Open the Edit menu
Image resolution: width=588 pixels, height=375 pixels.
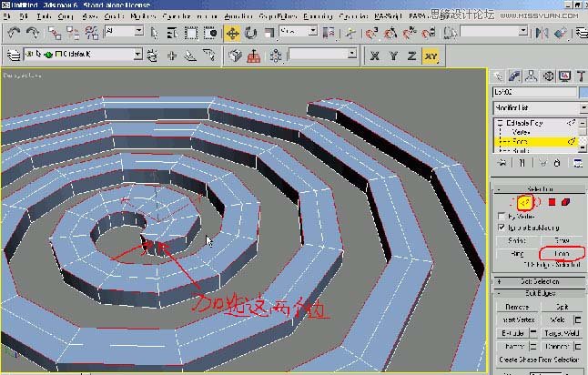(x=24, y=16)
